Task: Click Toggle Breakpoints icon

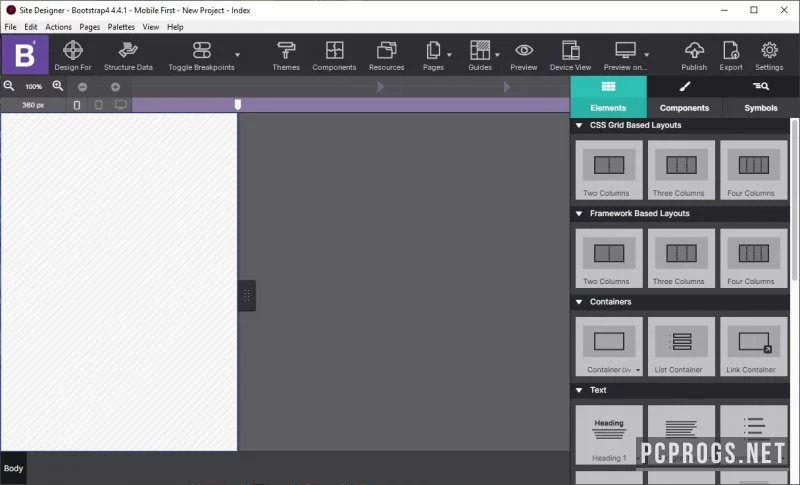Action: (202, 50)
